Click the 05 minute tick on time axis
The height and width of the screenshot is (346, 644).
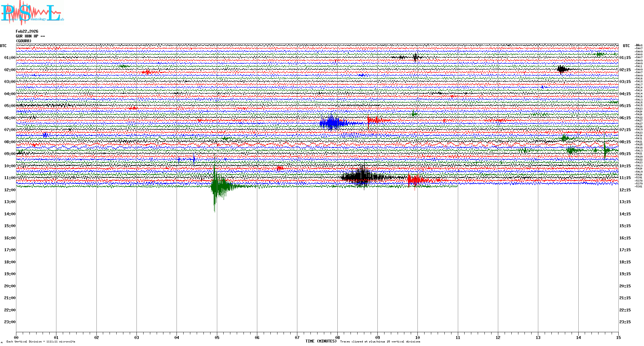point(217,337)
